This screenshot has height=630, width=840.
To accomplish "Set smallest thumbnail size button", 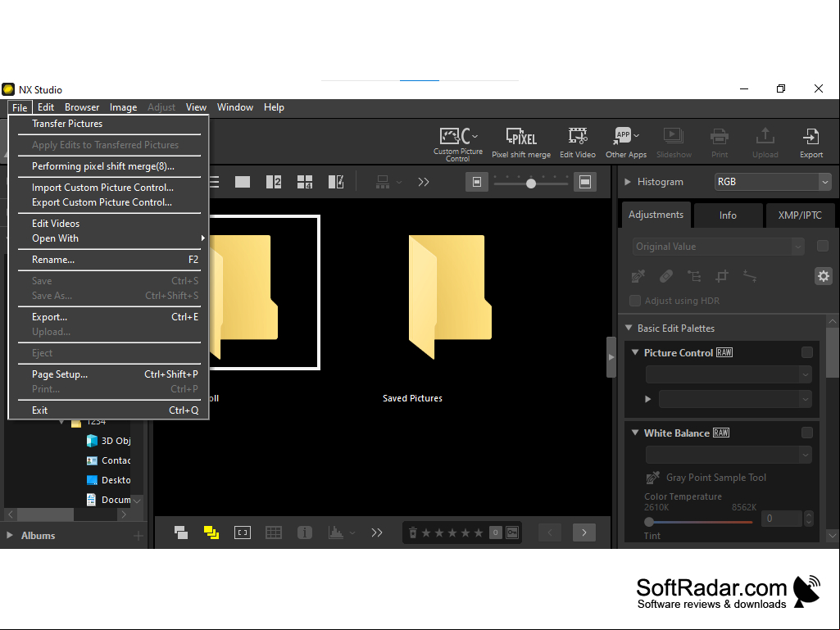I will pyautogui.click(x=477, y=182).
